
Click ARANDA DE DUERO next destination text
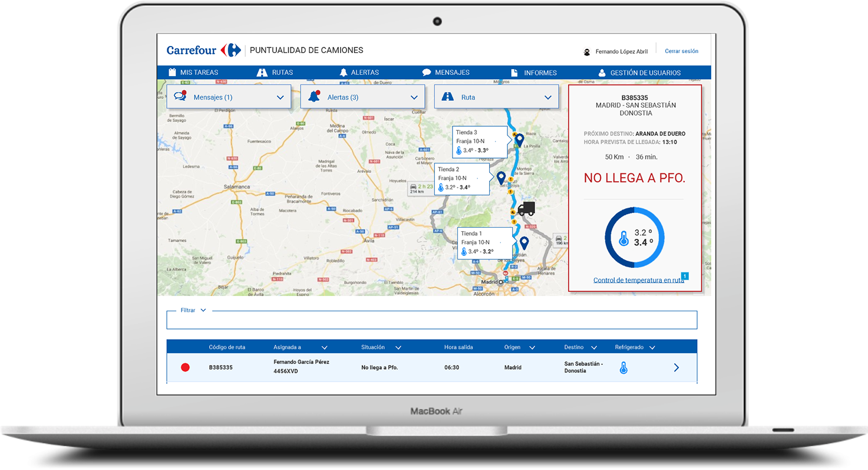coord(660,134)
